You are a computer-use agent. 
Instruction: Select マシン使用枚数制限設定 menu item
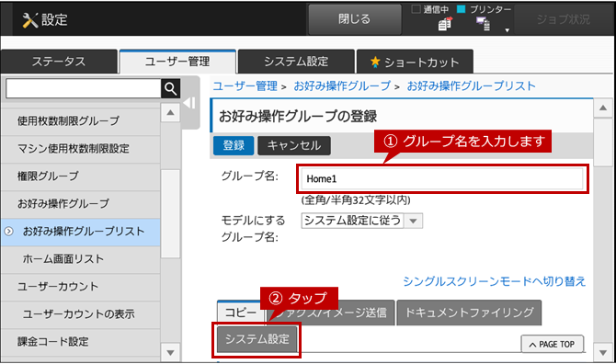pyautogui.click(x=81, y=149)
